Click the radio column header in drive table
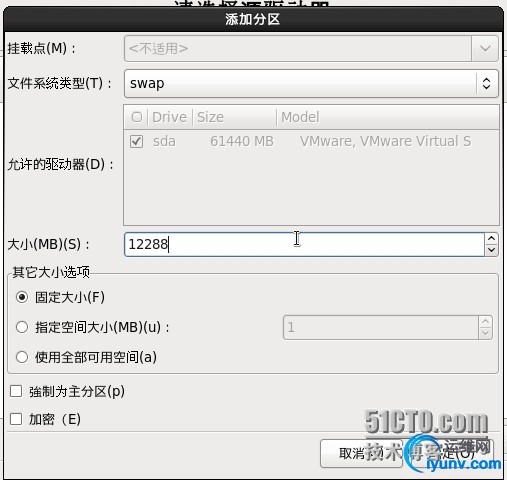This screenshot has height=480, width=507. (136, 117)
